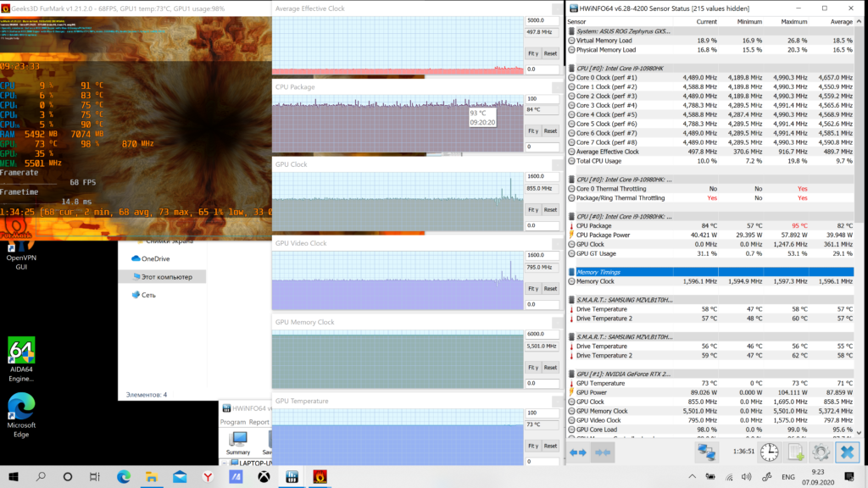Click the 5000.0 max field of Average Effective Clock
Screen dimensions: 868x488
click(542, 20)
